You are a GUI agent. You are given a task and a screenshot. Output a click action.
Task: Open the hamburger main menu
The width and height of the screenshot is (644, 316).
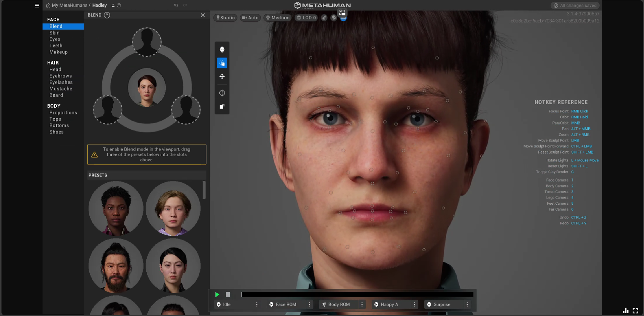click(x=37, y=5)
